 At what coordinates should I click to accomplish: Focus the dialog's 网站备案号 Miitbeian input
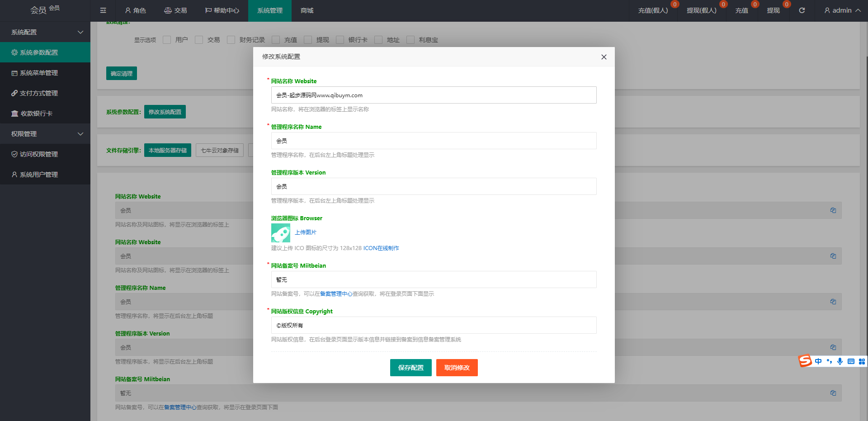pos(434,279)
